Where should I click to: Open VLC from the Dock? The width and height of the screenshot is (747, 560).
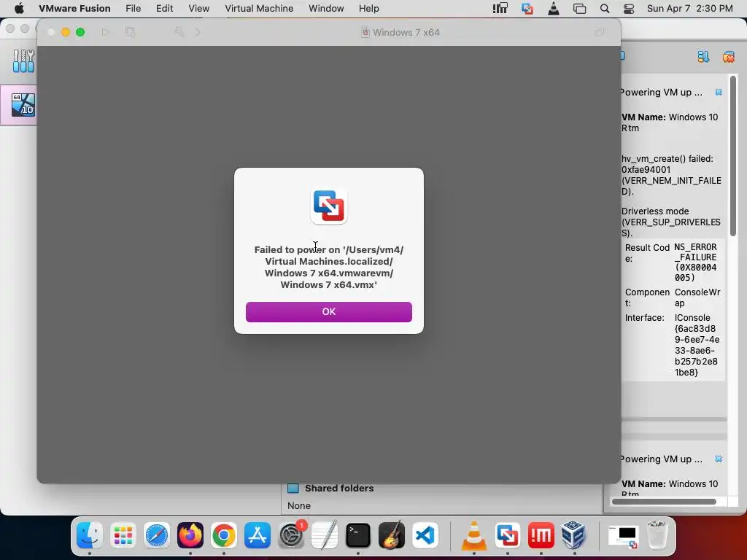tap(474, 534)
